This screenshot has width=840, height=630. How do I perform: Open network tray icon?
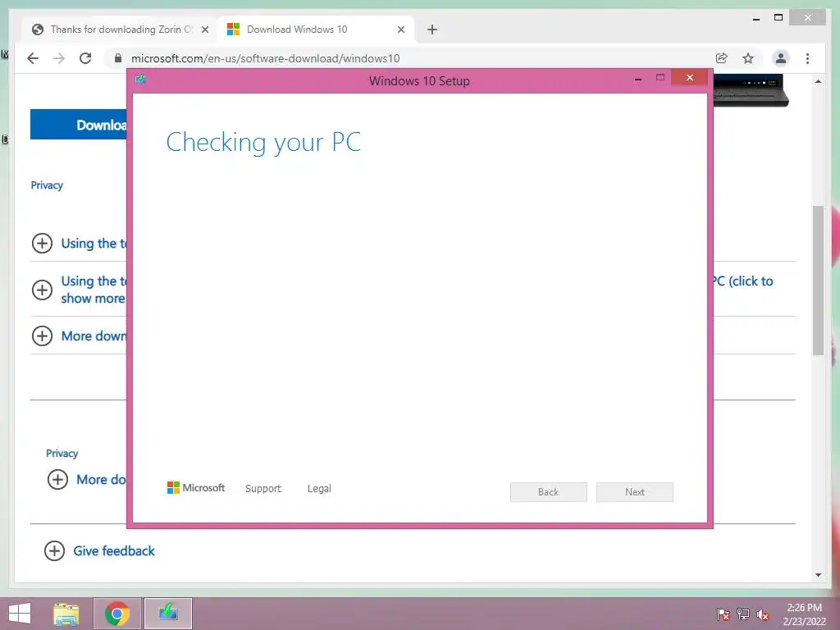[x=743, y=614]
